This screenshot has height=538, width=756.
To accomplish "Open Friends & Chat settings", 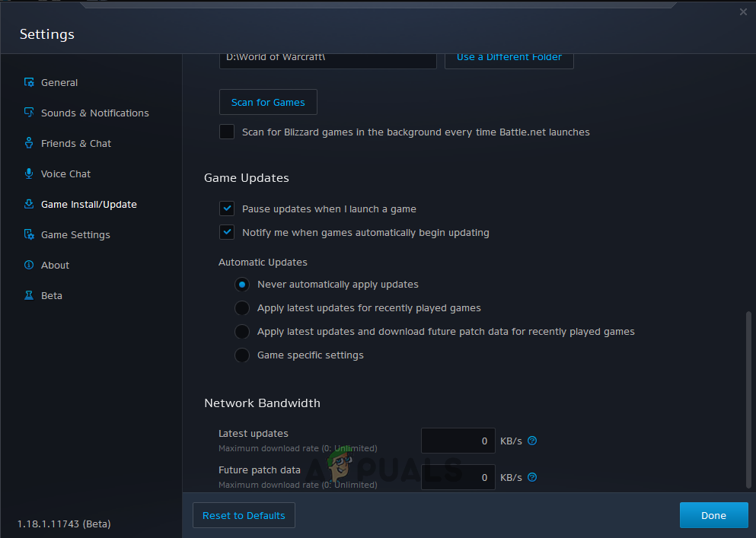I will [x=76, y=143].
